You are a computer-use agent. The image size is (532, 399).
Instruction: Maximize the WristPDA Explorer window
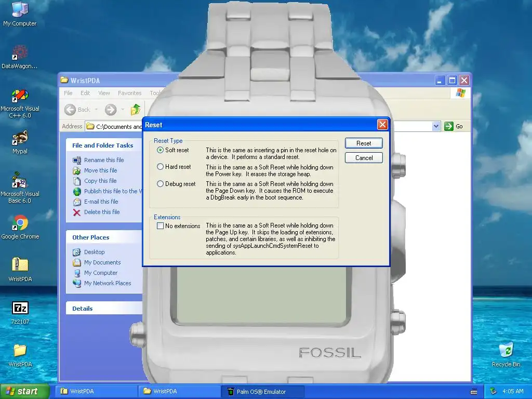[452, 81]
